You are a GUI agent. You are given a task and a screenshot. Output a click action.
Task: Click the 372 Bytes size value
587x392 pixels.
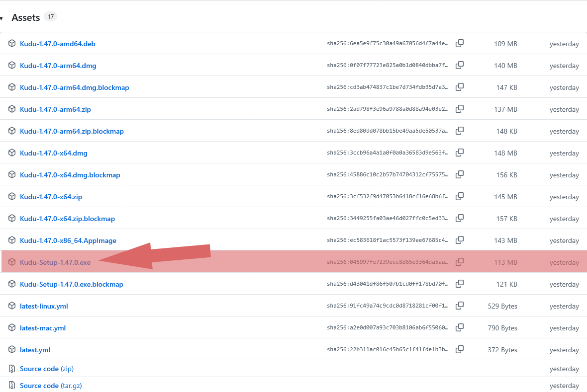click(x=502, y=350)
